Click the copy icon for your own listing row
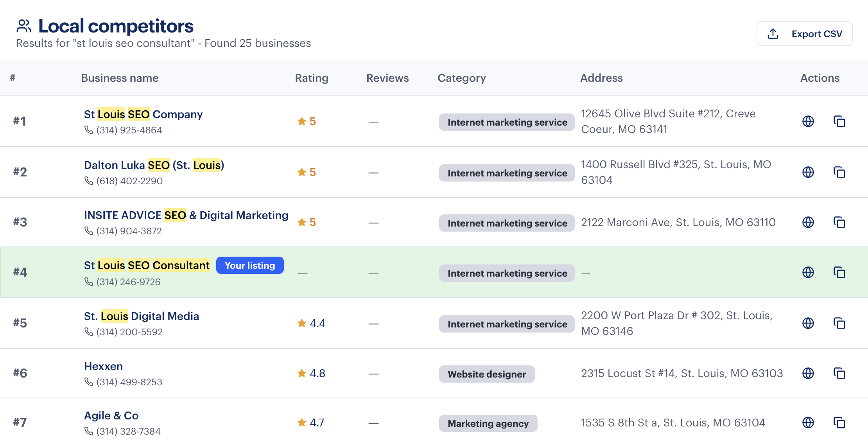 (839, 272)
